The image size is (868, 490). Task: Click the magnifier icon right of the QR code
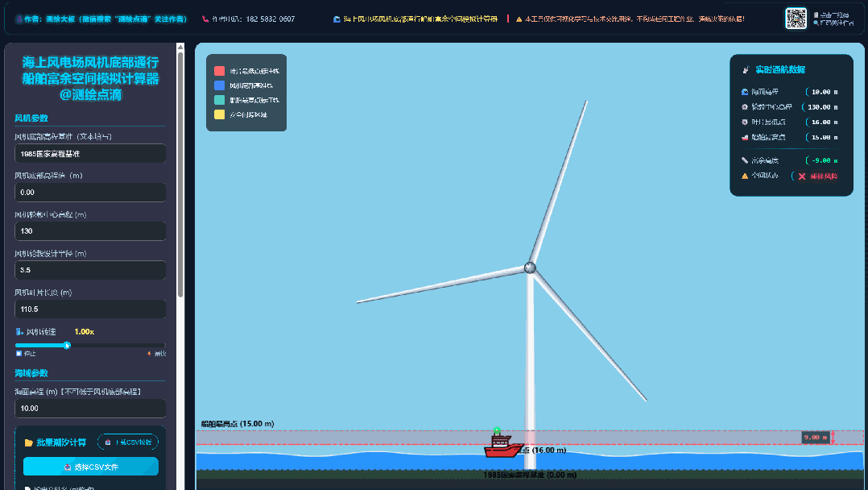[816, 23]
